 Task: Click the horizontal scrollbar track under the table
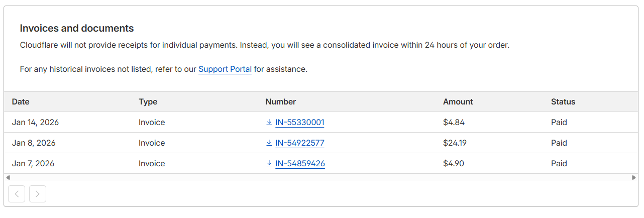pyautogui.click(x=321, y=177)
